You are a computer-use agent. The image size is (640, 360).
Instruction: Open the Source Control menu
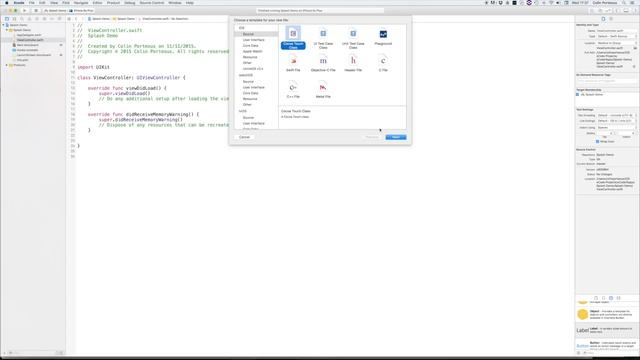[x=151, y=3]
